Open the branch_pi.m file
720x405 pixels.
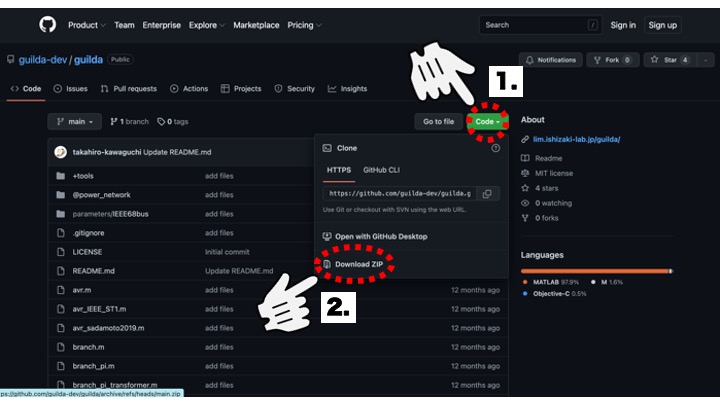[94, 366]
